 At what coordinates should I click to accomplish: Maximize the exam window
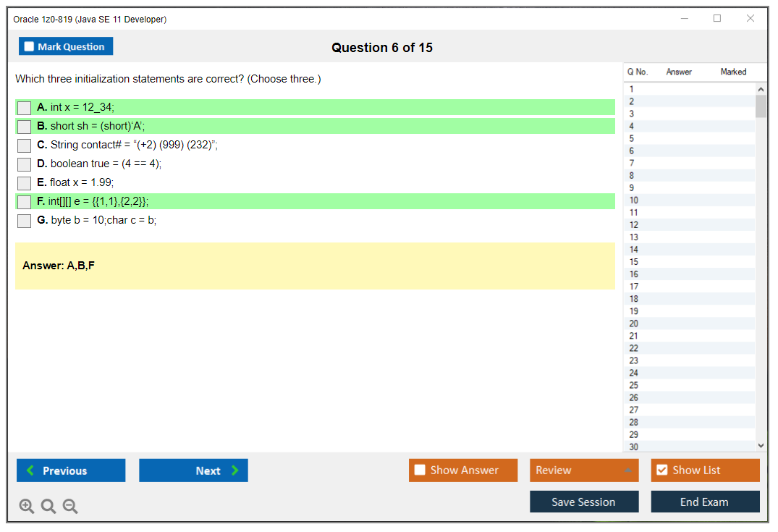pyautogui.click(x=717, y=19)
